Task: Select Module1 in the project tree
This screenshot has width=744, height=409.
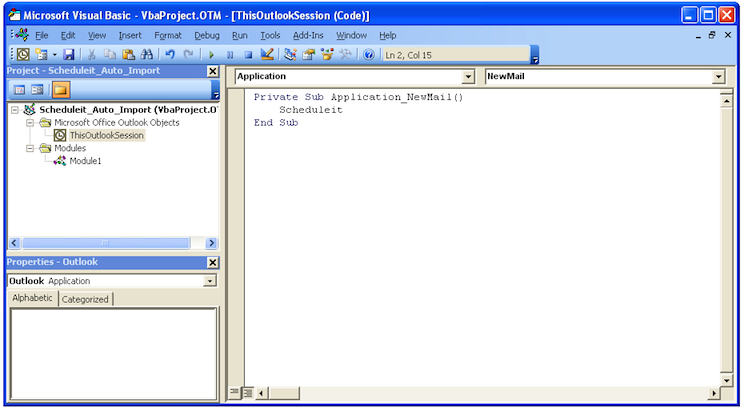Action: 85,161
